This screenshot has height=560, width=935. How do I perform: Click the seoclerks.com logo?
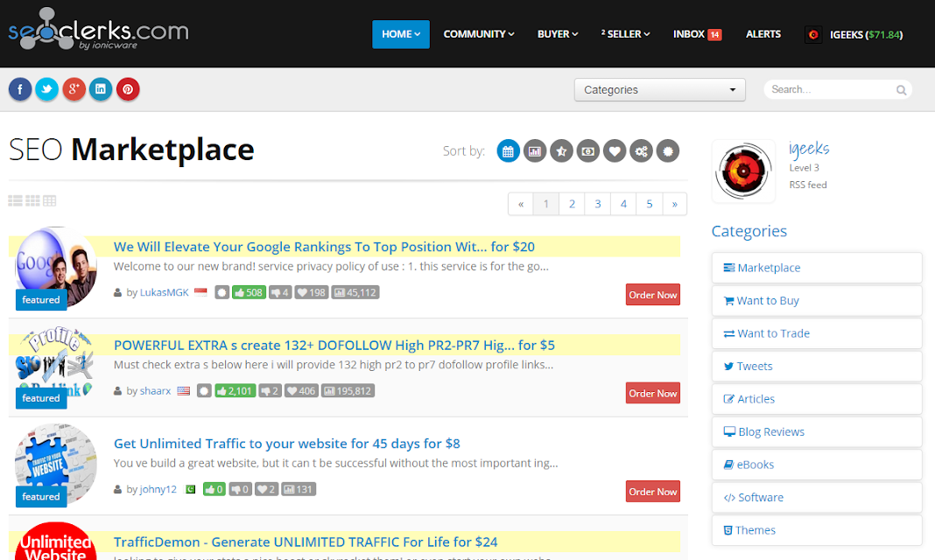point(98,29)
